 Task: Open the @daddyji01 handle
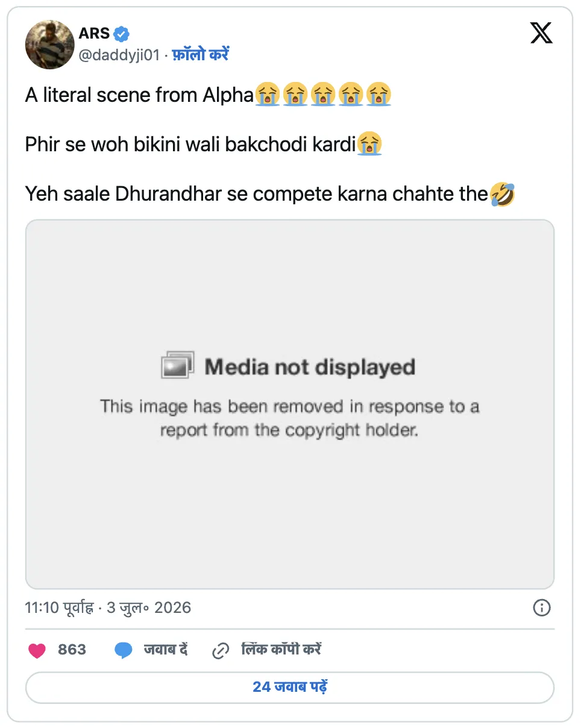(x=119, y=55)
